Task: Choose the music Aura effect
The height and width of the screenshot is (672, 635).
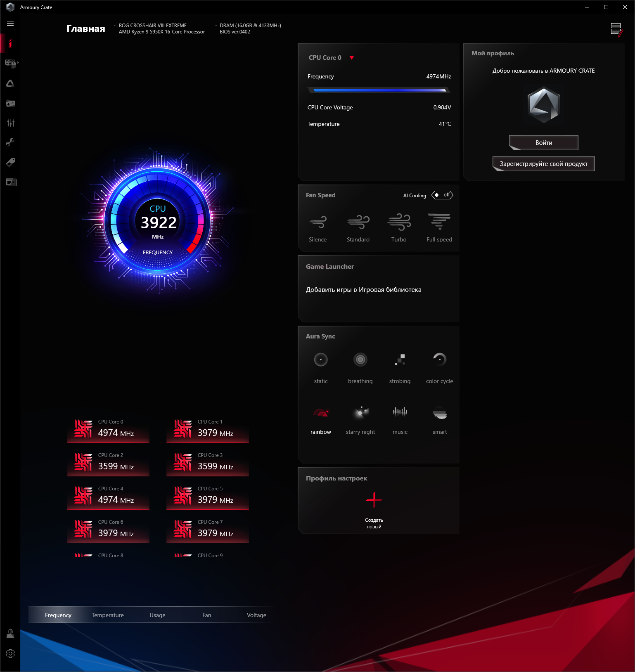Action: coord(400,420)
